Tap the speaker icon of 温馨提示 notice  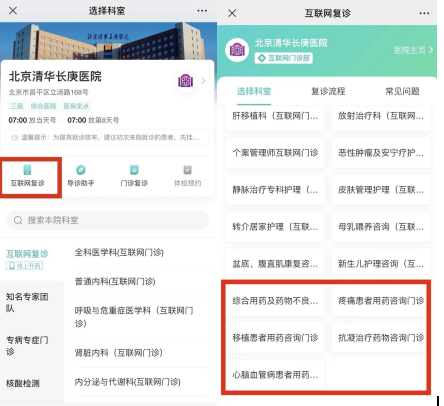point(14,137)
